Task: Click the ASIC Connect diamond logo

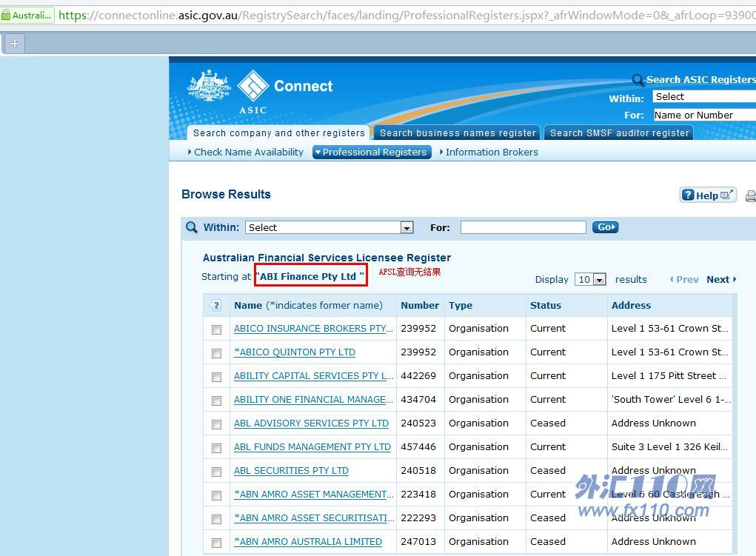Action: [x=253, y=85]
